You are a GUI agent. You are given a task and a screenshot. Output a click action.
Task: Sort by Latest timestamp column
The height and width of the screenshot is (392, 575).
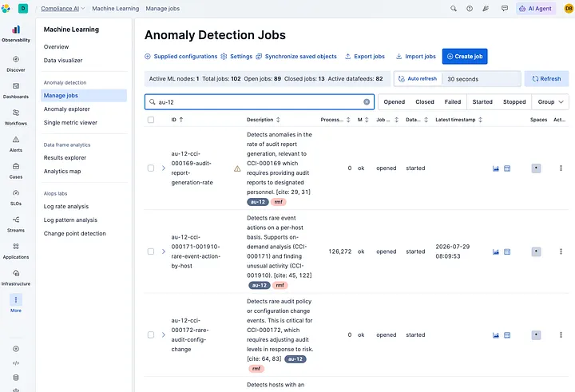click(x=458, y=120)
